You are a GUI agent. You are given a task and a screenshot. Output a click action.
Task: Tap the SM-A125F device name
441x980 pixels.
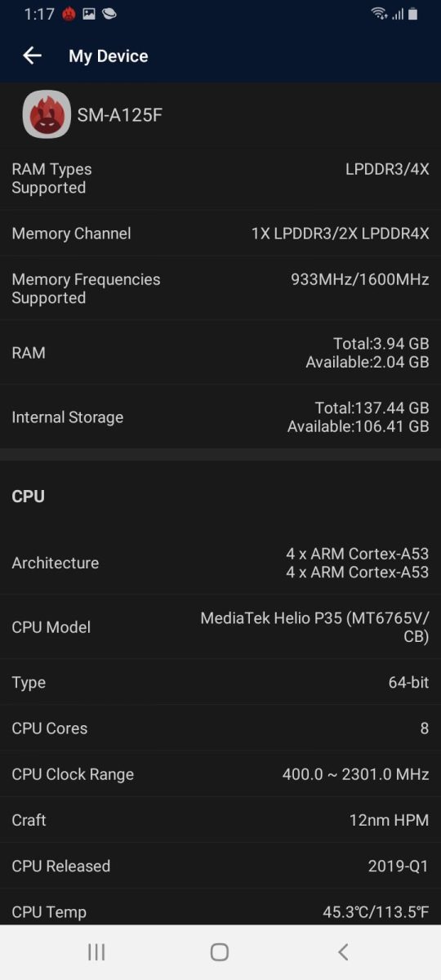[120, 115]
